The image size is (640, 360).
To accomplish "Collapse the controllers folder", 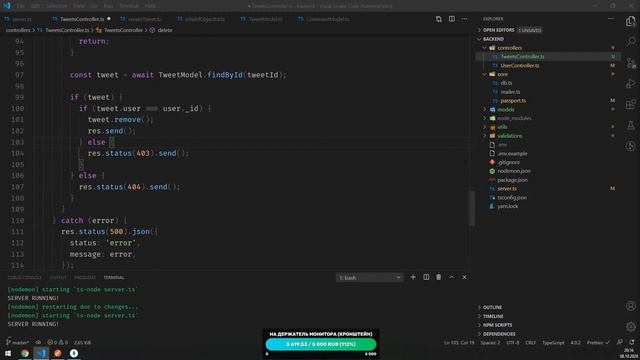I will tap(509, 48).
